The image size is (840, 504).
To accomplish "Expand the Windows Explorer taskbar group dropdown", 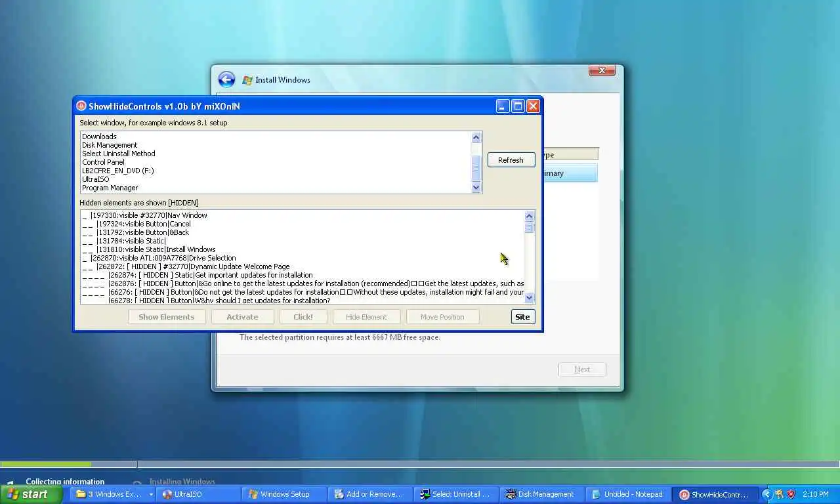I will (x=151, y=494).
